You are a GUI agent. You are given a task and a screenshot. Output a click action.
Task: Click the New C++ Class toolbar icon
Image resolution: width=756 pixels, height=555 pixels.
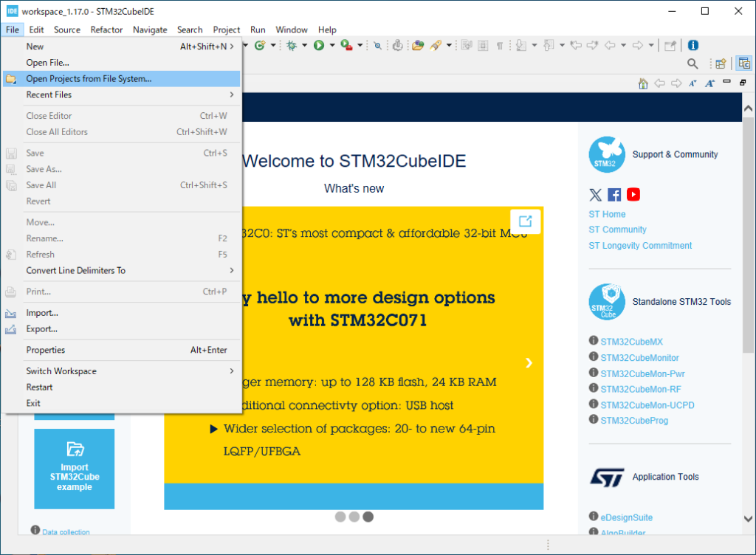click(260, 45)
